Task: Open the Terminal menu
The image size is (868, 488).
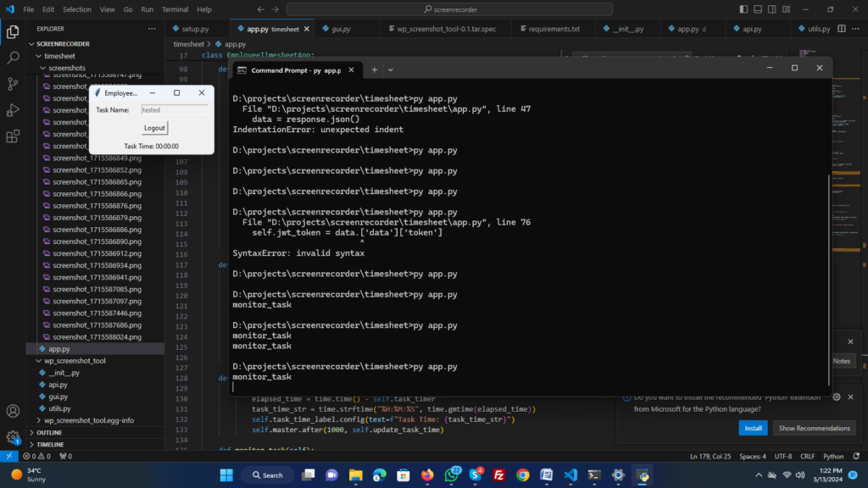Action: point(175,9)
